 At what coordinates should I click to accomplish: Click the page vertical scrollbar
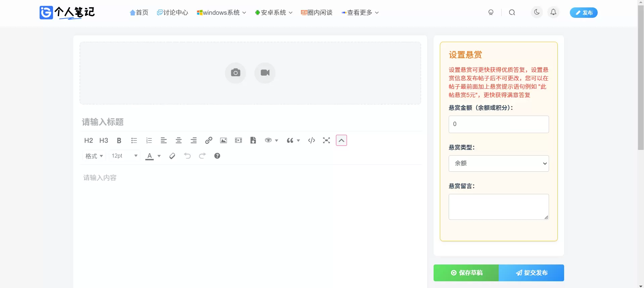coord(641,77)
